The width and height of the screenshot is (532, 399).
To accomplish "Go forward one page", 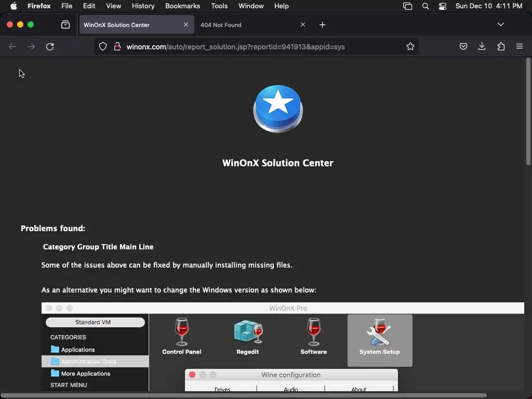I will (31, 46).
